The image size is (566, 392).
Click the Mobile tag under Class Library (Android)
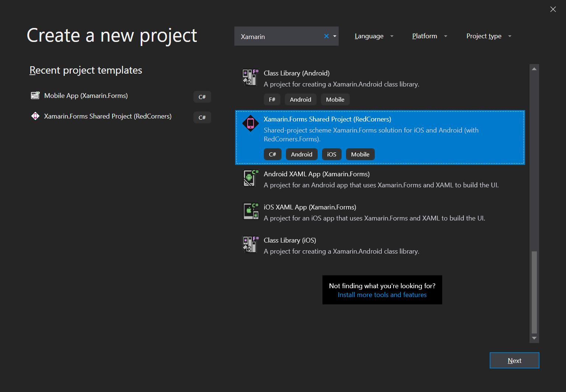click(x=335, y=99)
